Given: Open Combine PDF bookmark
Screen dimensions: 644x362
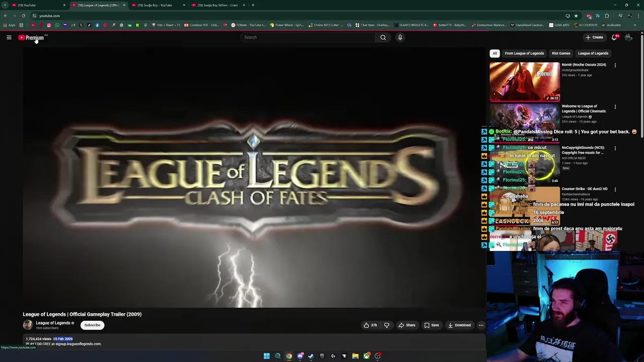Looking at the screenshot, I should (x=202, y=25).
